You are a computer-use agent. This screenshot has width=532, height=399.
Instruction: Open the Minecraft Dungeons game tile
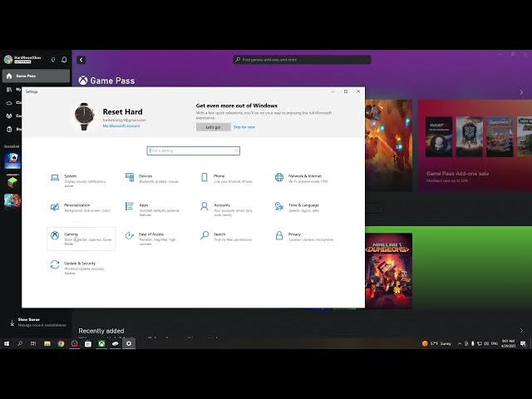[x=389, y=271]
